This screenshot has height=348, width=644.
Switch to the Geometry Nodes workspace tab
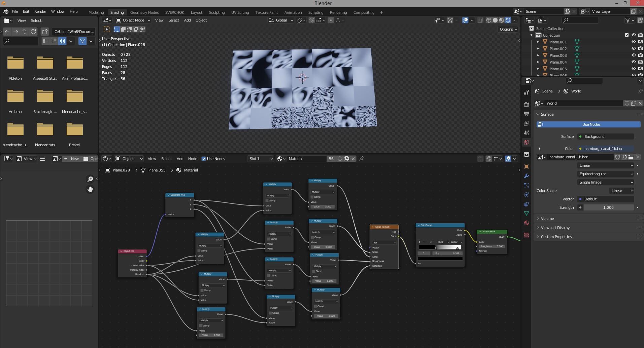(x=144, y=12)
